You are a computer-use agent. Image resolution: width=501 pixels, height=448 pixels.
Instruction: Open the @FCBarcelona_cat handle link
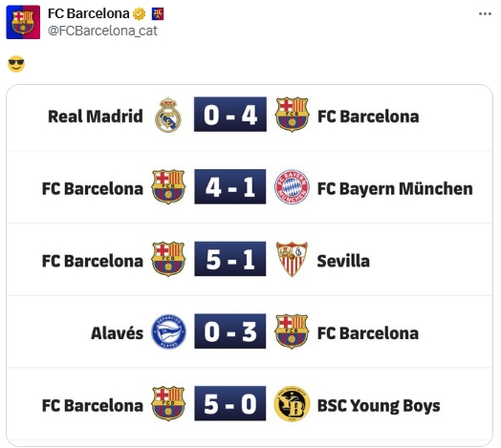[102, 31]
